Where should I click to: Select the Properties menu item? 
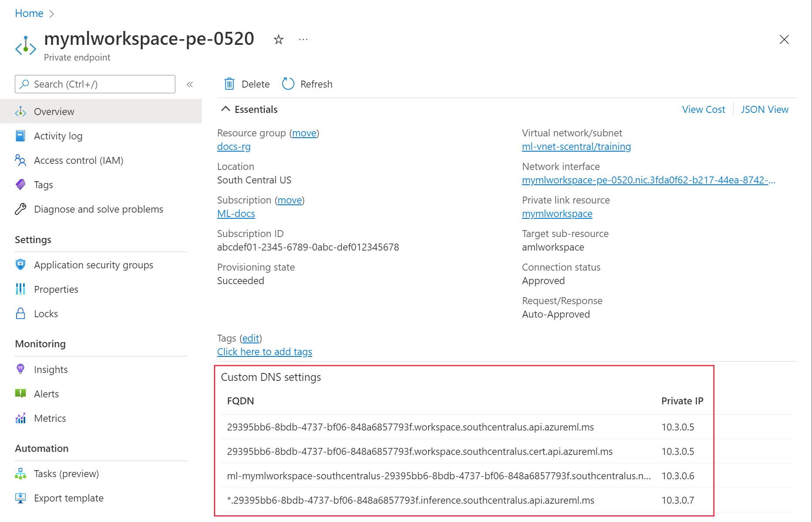click(x=56, y=289)
